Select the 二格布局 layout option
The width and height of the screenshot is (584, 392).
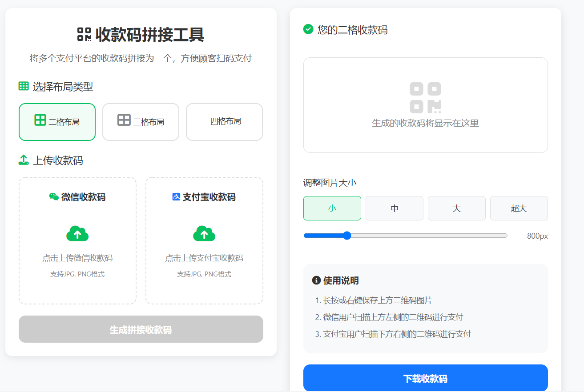tap(57, 122)
